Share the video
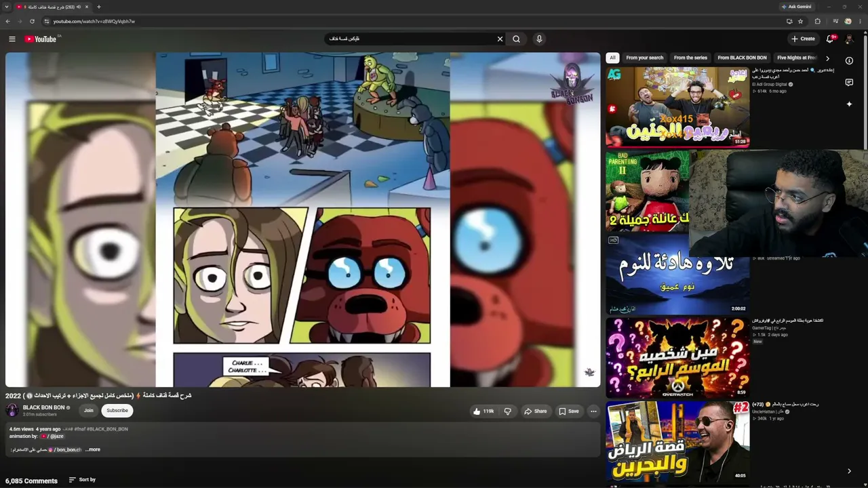 pyautogui.click(x=535, y=411)
